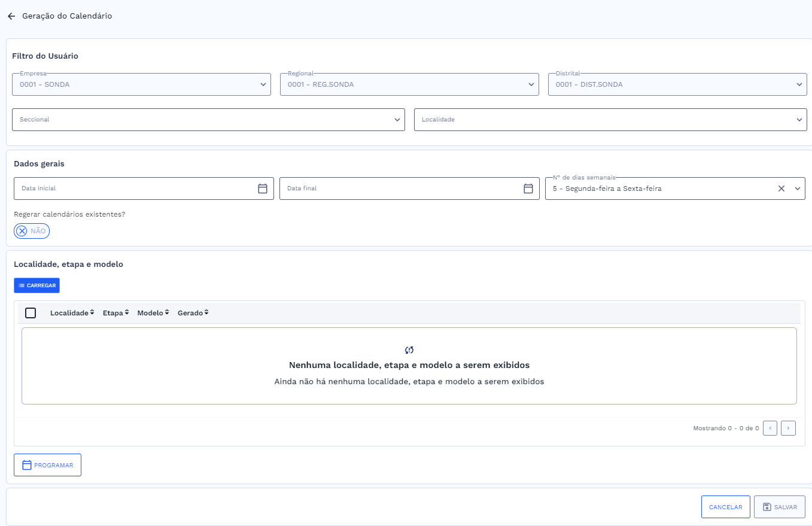
Task: Click the PROGRAMAR button
Action: pos(47,465)
